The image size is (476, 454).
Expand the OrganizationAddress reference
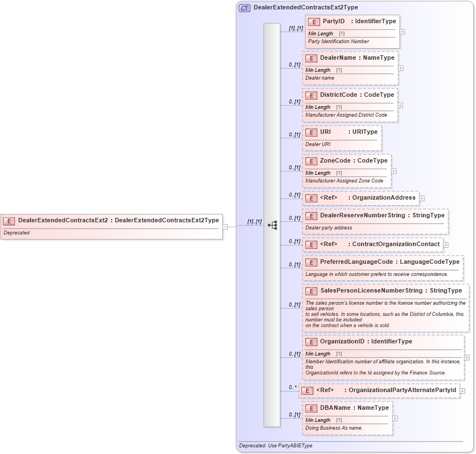click(421, 197)
